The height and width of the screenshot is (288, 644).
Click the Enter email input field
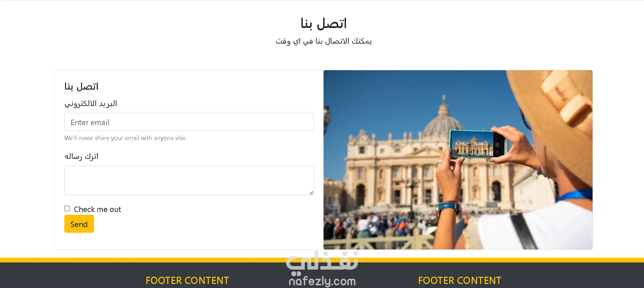point(189,122)
